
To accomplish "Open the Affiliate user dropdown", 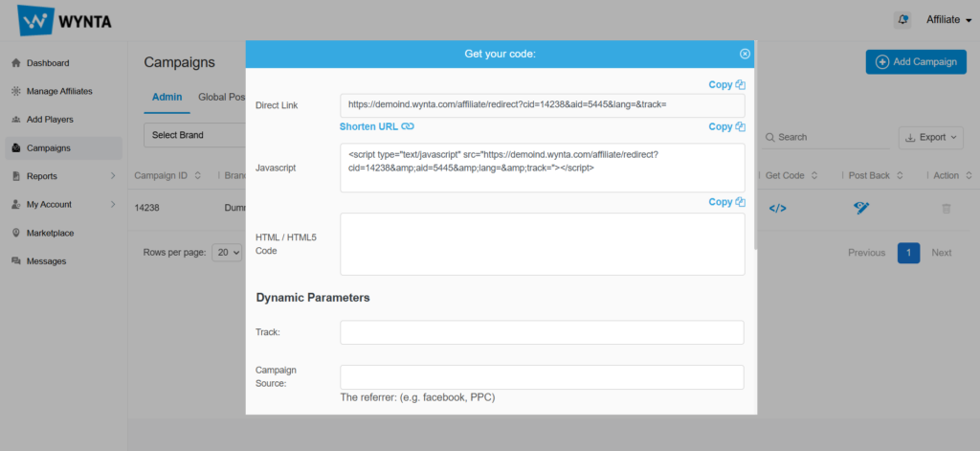I will coord(948,20).
